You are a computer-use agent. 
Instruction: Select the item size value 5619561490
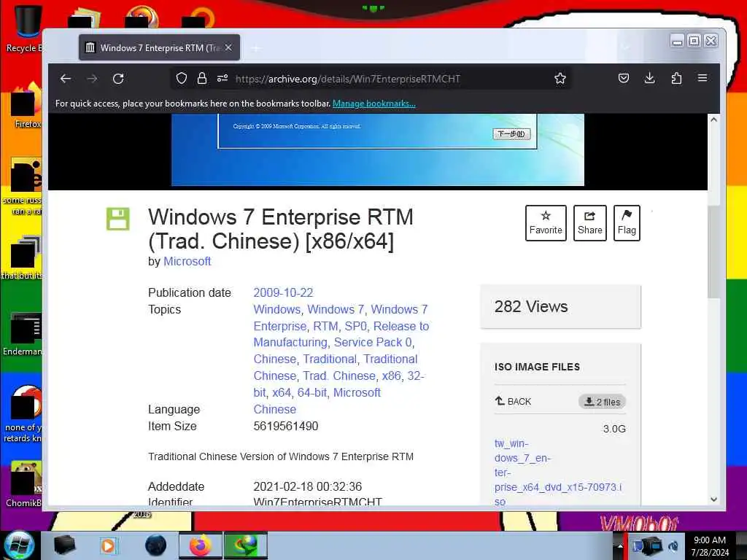point(286,426)
